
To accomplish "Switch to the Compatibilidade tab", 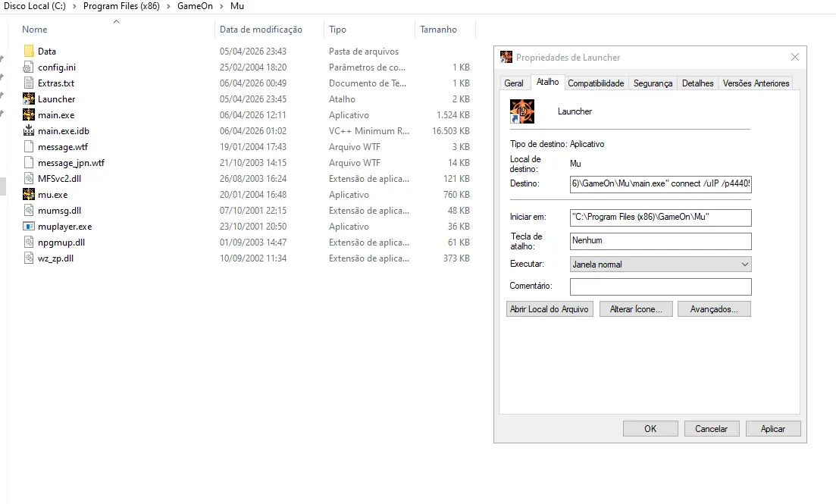I will pos(596,83).
